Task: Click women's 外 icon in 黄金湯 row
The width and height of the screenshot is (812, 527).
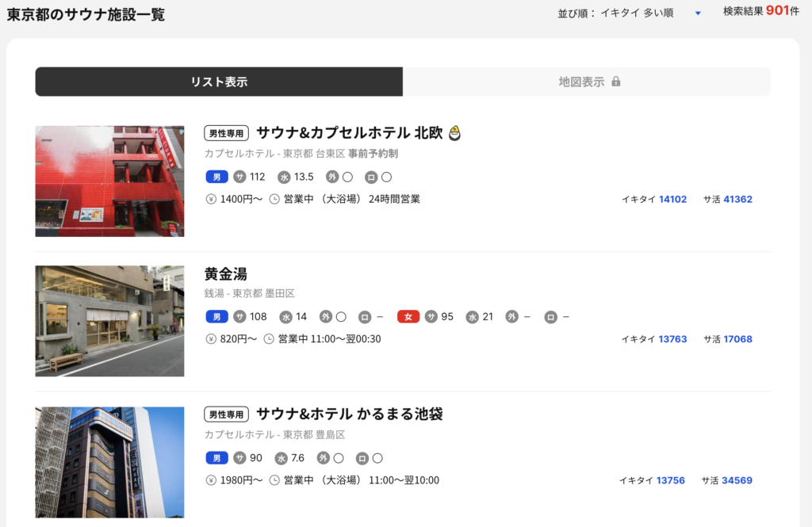Action: (x=511, y=317)
